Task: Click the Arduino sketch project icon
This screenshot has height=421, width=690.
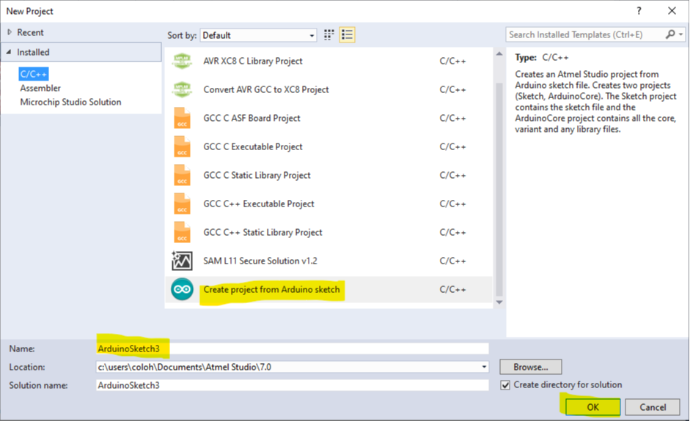Action: [x=182, y=290]
